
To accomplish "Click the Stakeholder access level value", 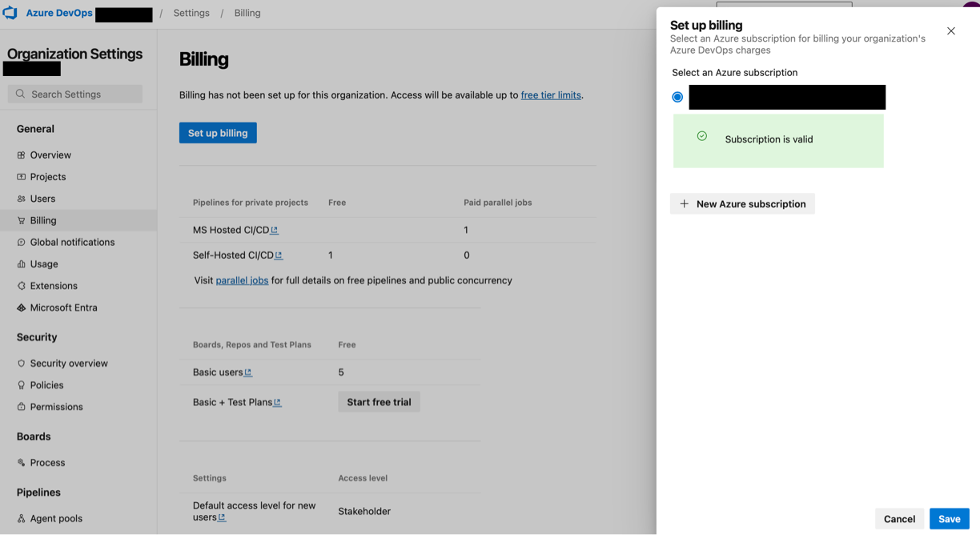I will click(364, 511).
